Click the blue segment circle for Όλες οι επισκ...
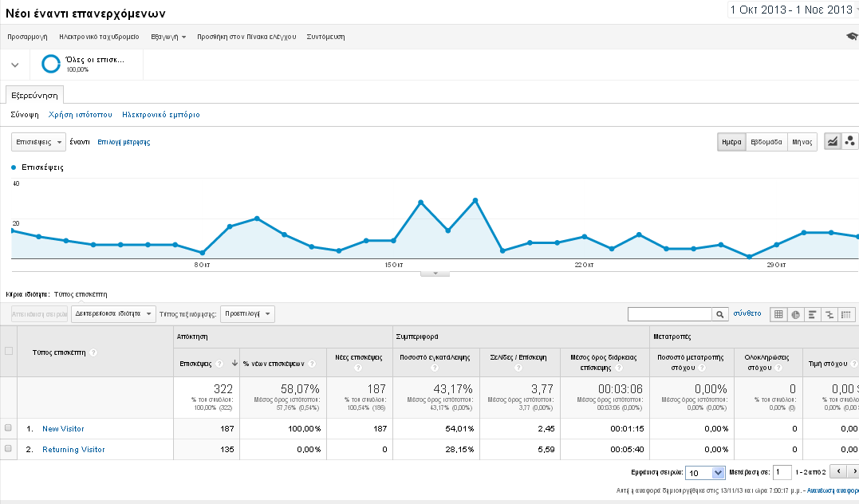859x504 pixels. pyautogui.click(x=51, y=64)
